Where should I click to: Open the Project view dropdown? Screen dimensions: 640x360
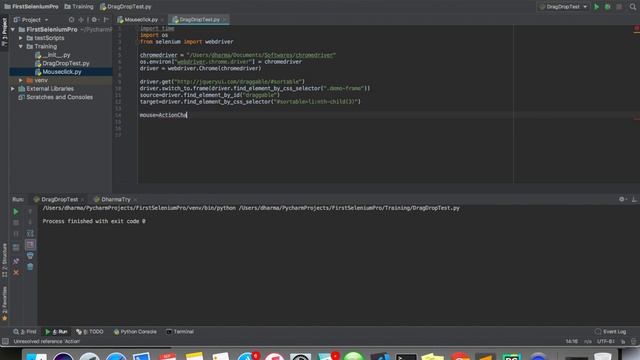(x=31, y=20)
